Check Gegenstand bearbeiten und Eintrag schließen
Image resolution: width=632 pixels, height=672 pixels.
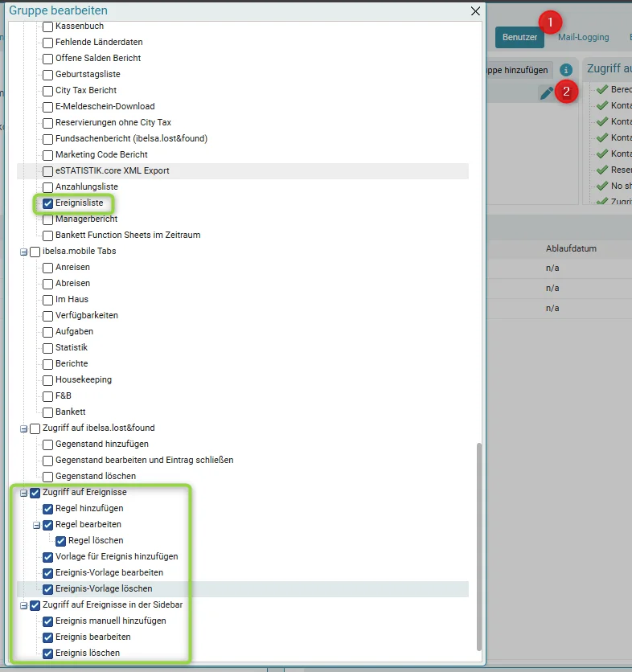pyautogui.click(x=48, y=461)
